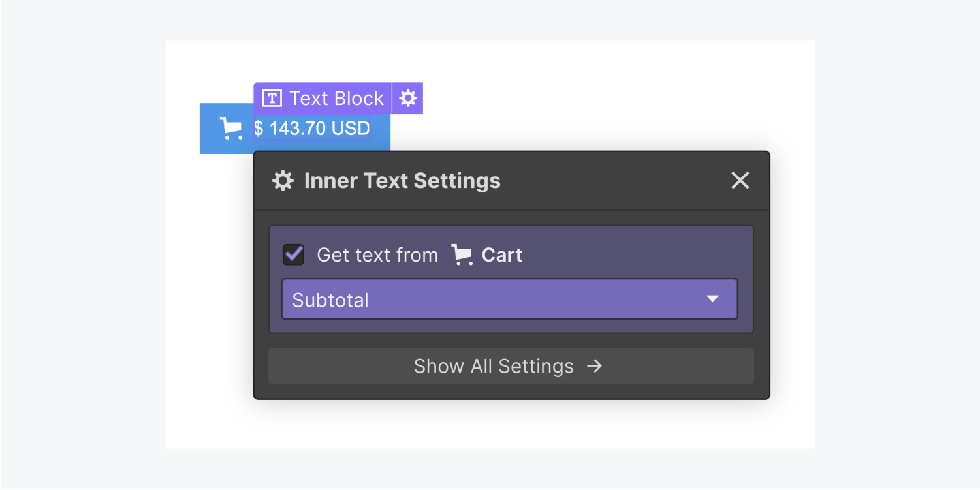Click the bold Cart source label

click(x=501, y=254)
